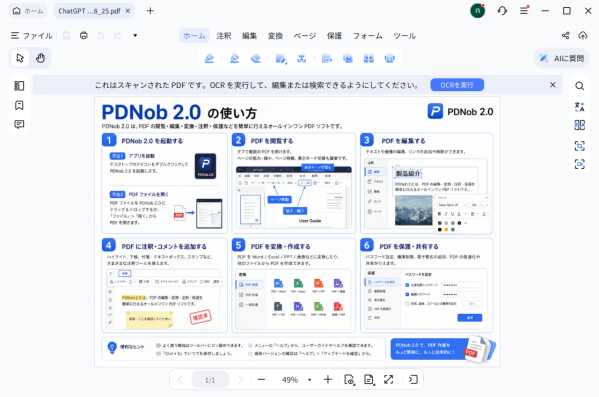Image resolution: width=599 pixels, height=397 pixels.
Task: Open the page view mode options
Action: 350,380
